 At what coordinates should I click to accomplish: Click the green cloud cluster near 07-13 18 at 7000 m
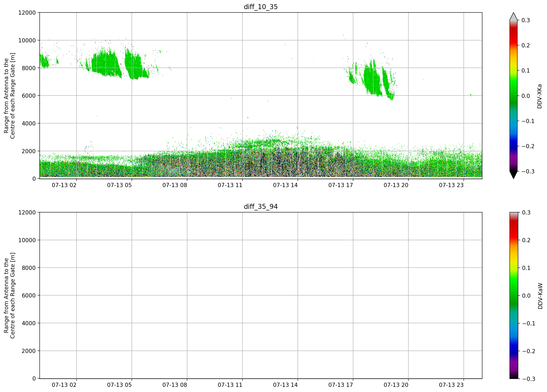coord(373,78)
